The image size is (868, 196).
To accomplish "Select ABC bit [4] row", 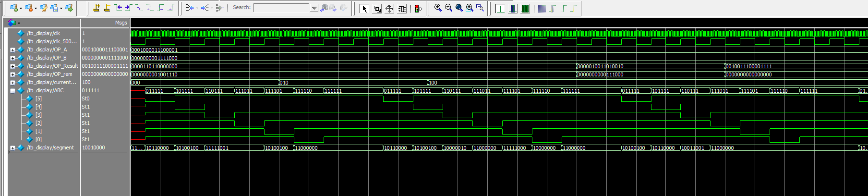I will pos(38,107).
